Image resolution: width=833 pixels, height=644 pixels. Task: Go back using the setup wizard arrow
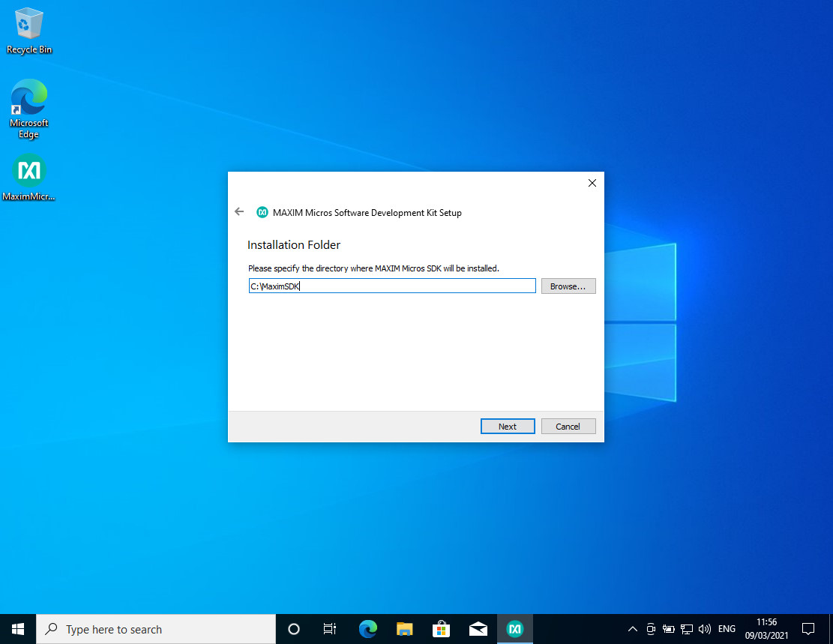tap(238, 212)
